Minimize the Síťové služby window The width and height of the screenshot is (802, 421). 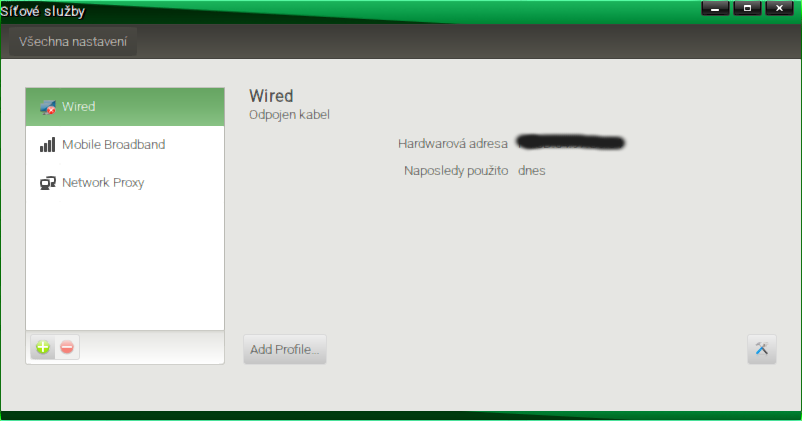tap(715, 8)
